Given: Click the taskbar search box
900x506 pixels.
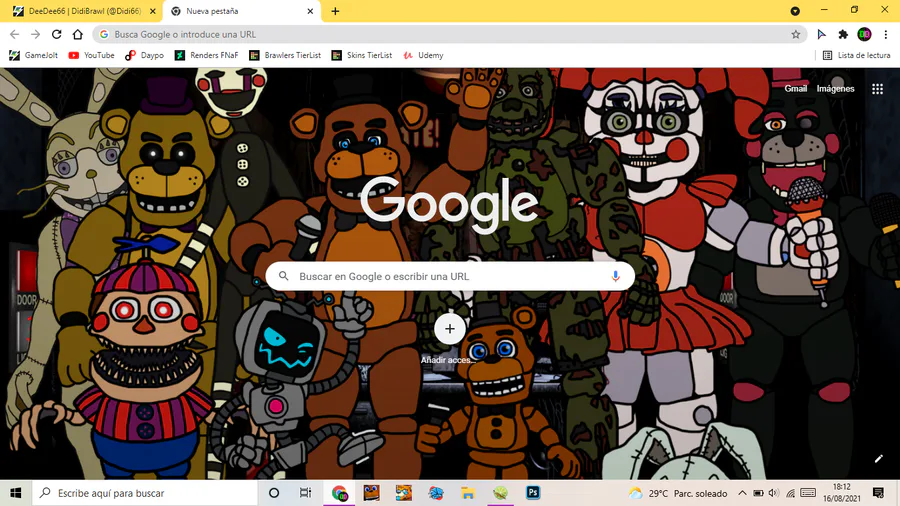Looking at the screenshot, I should pos(145,493).
